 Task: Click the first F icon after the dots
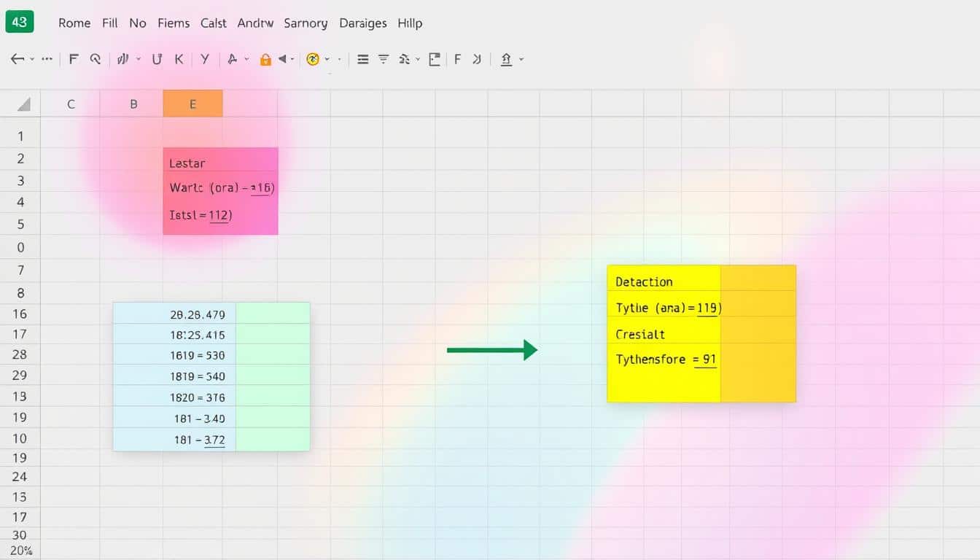(73, 60)
